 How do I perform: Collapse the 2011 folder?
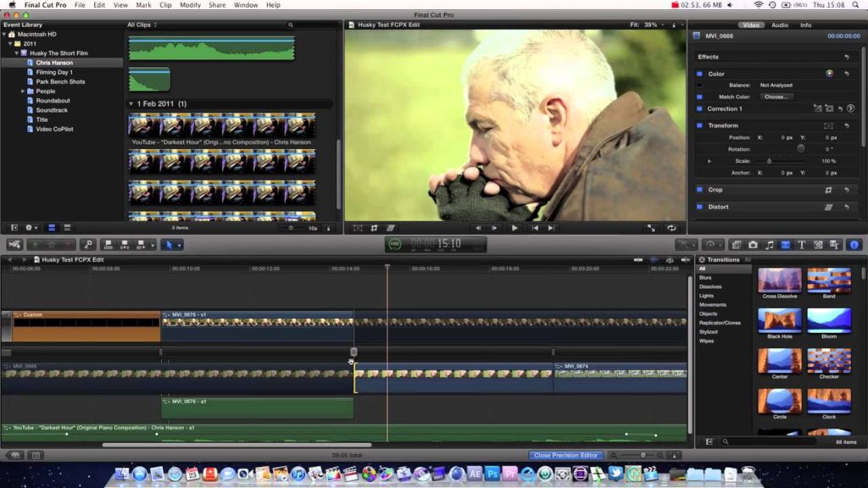tap(10, 44)
